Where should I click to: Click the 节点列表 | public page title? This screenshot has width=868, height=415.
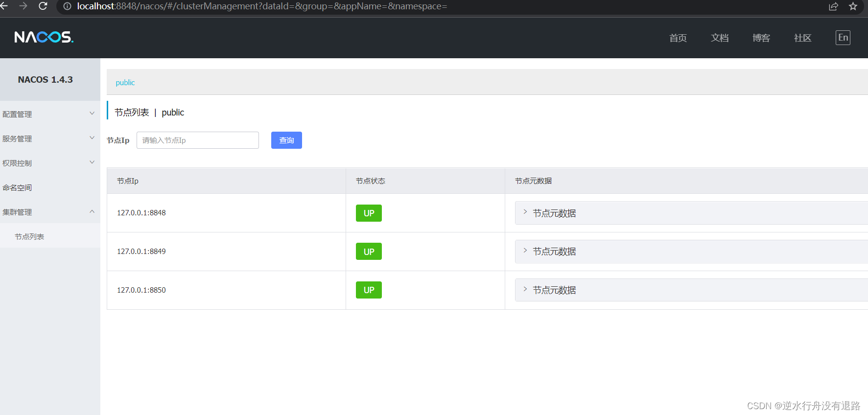(x=149, y=112)
